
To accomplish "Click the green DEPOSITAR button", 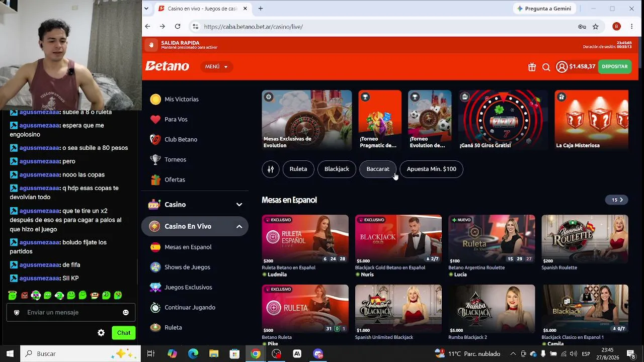I will tap(615, 66).
